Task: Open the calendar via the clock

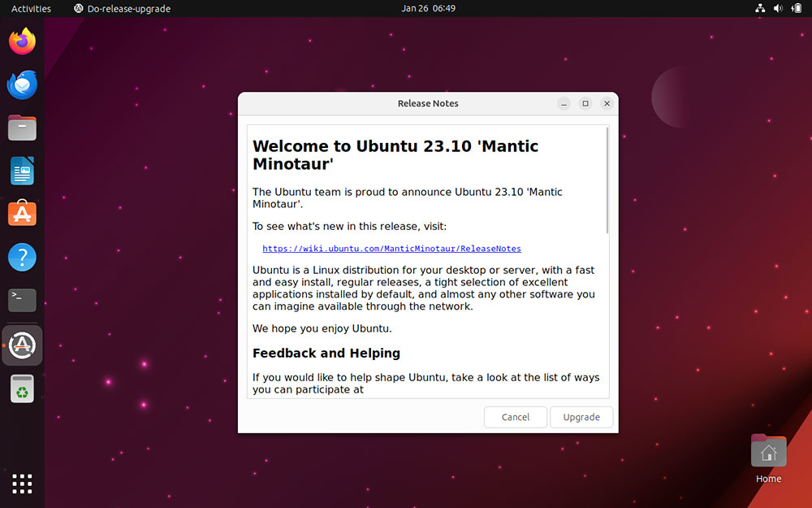Action: coord(428,8)
